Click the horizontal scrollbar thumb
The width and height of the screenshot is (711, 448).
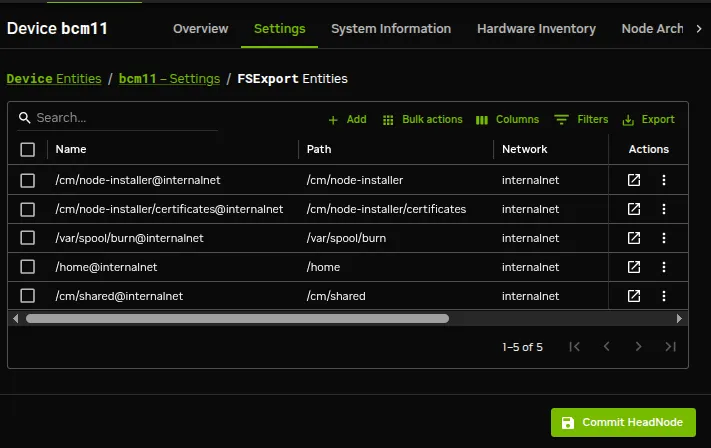tap(237, 318)
